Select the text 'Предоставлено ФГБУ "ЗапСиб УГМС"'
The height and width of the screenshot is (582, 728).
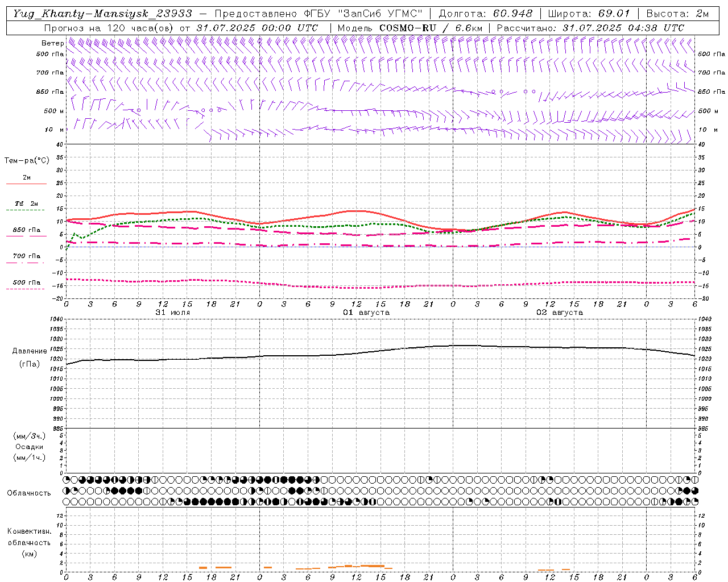click(x=318, y=14)
